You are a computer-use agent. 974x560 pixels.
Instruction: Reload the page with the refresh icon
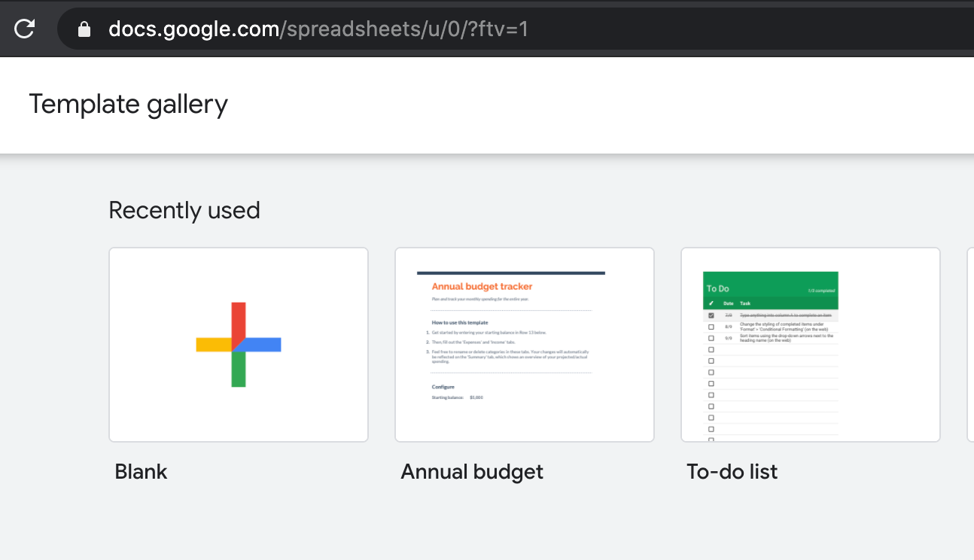tap(24, 29)
